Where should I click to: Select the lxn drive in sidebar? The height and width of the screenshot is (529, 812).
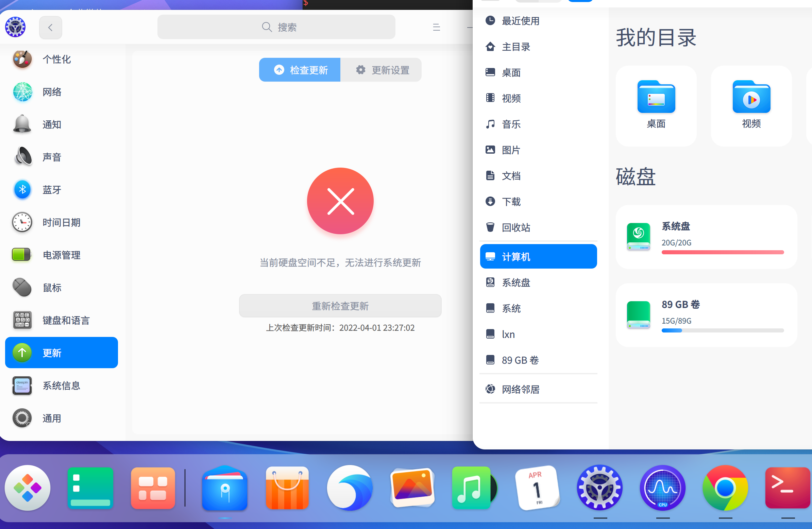(508, 334)
